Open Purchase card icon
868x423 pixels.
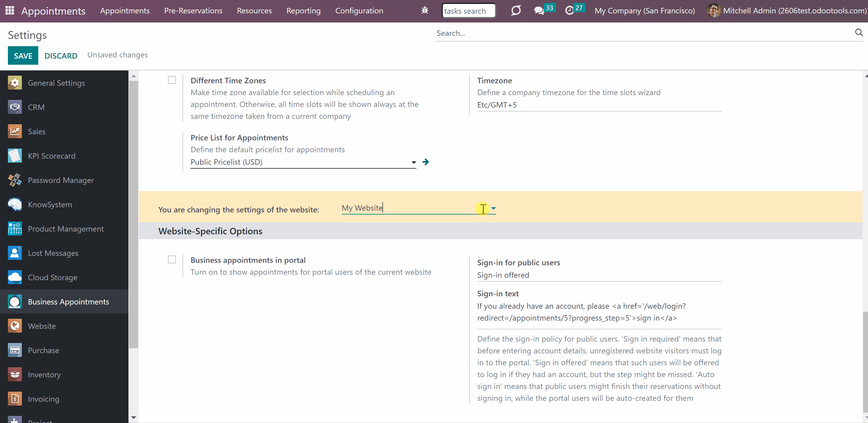(15, 350)
